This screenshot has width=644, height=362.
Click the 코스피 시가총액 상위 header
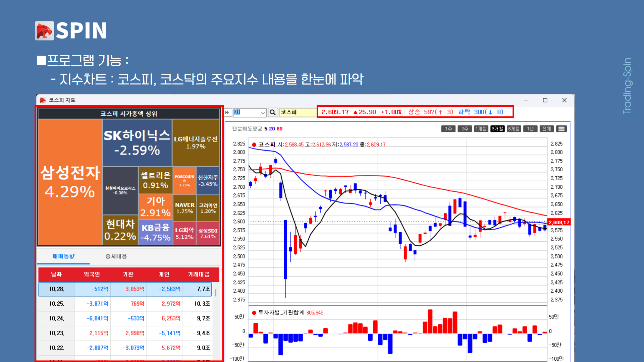(129, 114)
